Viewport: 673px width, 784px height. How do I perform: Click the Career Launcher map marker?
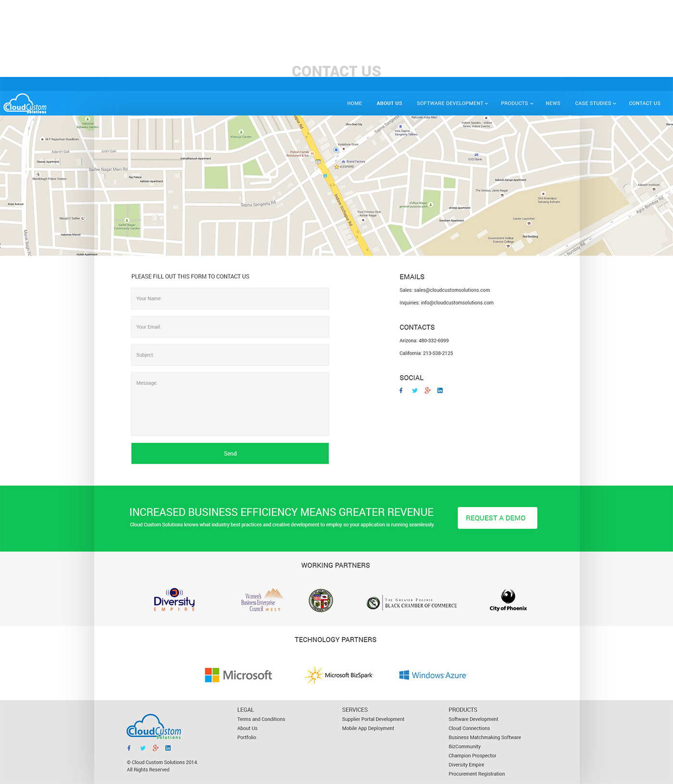[529, 224]
